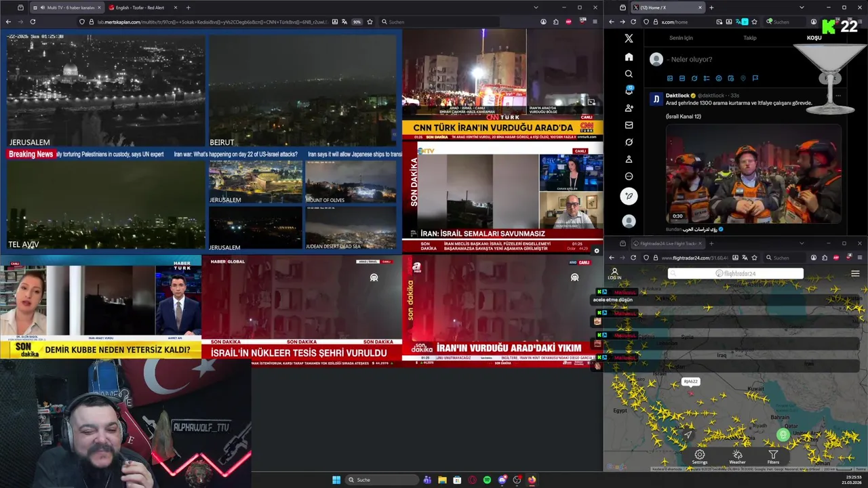Click Flightradar24 LOG IN user icon
868x488 pixels.
tap(614, 274)
